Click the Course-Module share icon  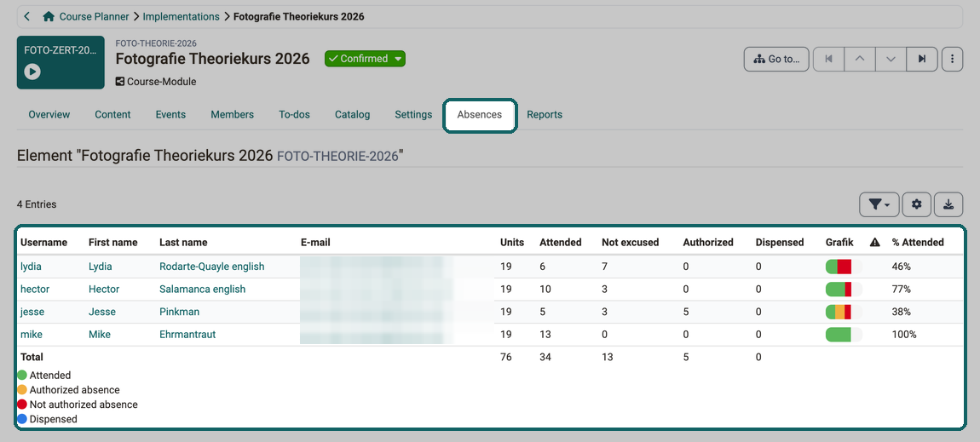(x=120, y=82)
